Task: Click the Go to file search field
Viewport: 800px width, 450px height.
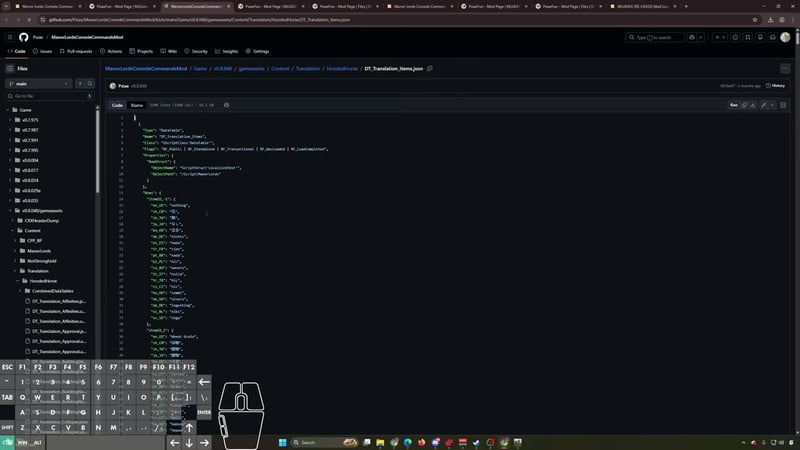Action: pyautogui.click(x=49, y=96)
